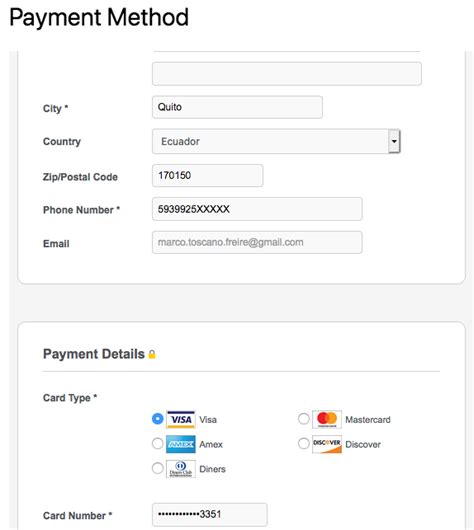Click the Phone Number input field
This screenshot has height=530, width=474.
[257, 209]
